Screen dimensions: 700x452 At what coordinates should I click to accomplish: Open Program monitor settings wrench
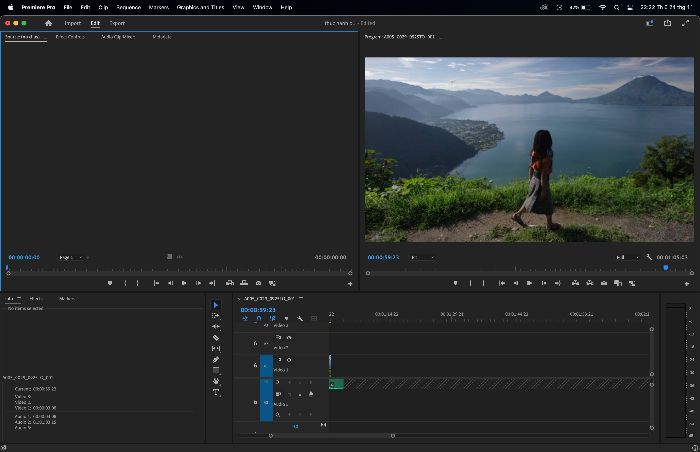(x=649, y=257)
